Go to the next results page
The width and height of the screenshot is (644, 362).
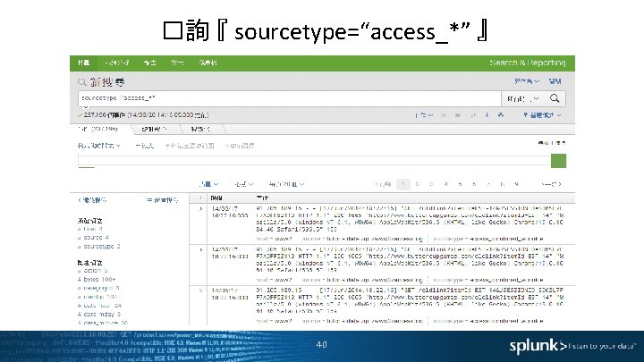tap(551, 184)
